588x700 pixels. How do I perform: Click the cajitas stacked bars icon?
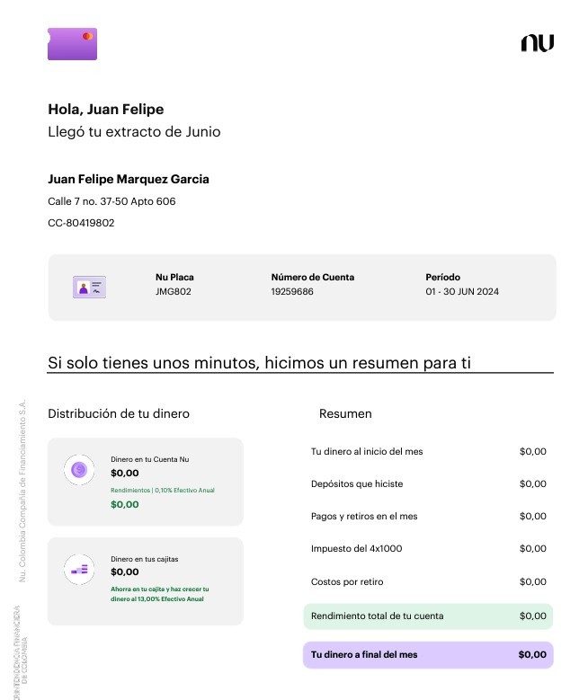[79, 569]
